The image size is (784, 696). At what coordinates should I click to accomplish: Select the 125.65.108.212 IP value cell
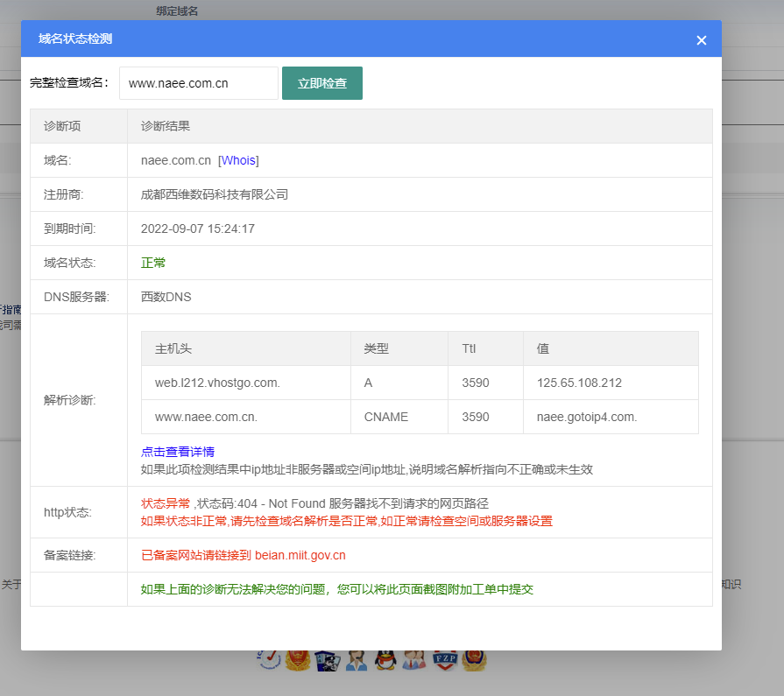tap(579, 383)
